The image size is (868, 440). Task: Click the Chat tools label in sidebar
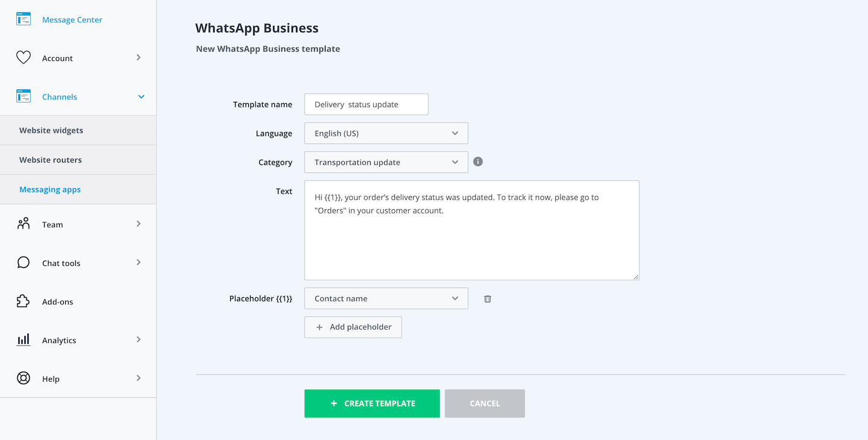point(61,263)
